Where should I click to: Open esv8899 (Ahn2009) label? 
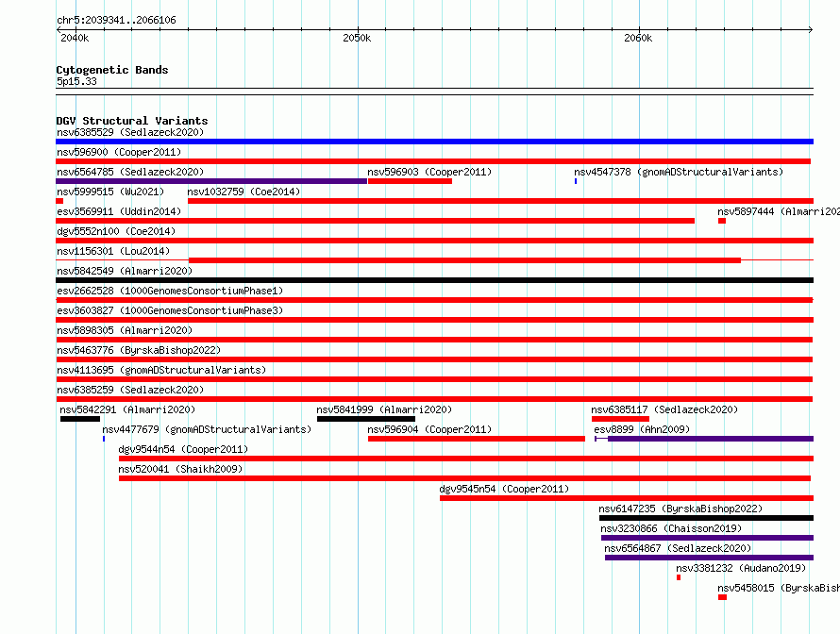coord(642,429)
